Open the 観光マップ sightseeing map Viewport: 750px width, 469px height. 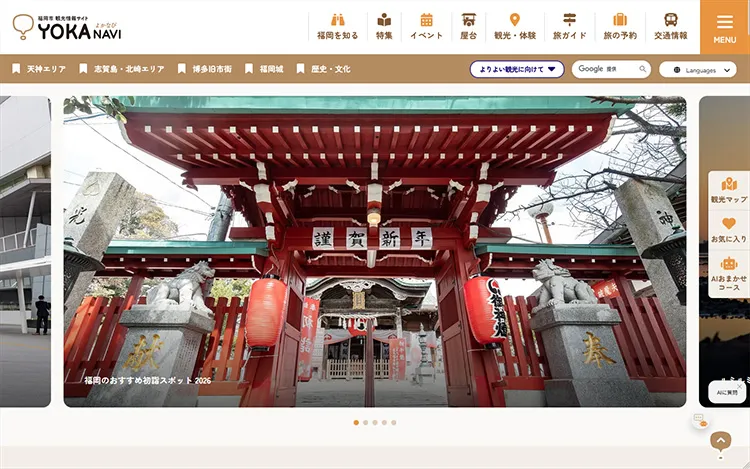(729, 190)
